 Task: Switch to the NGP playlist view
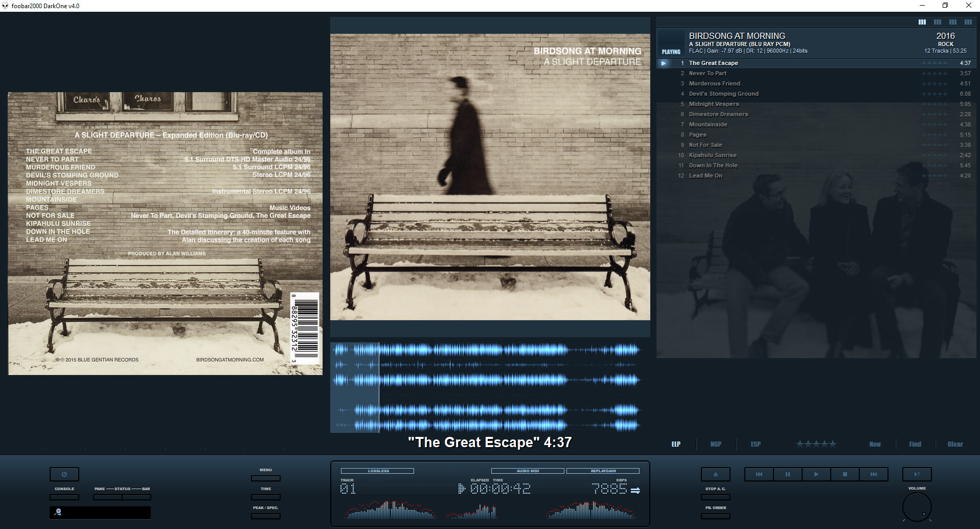pyautogui.click(x=716, y=444)
